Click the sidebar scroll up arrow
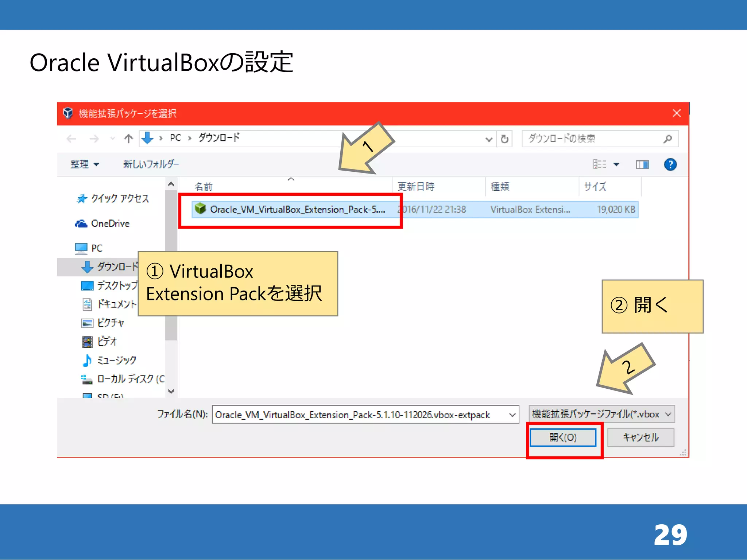Viewport: 747px width, 560px height. (x=171, y=184)
